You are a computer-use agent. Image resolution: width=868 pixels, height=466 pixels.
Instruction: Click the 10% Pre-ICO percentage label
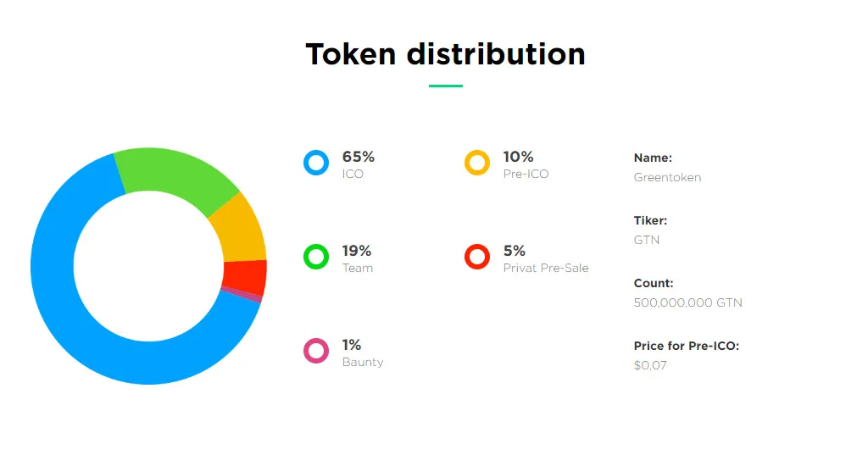tap(518, 158)
